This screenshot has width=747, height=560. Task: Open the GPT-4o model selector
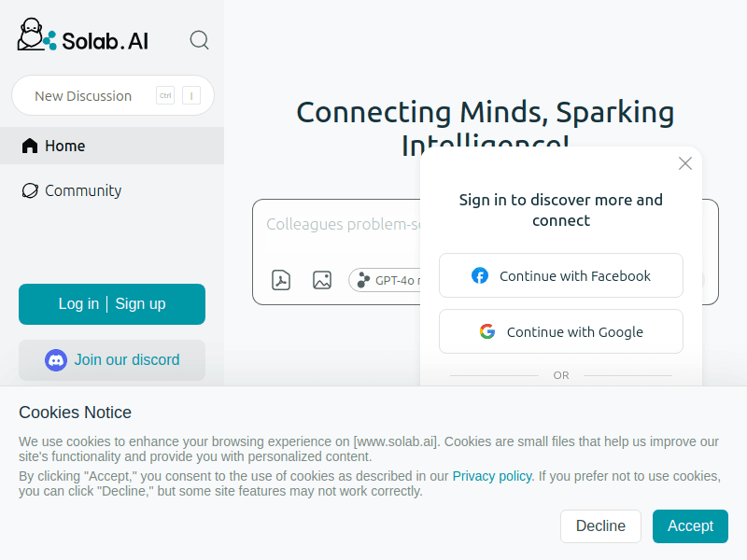tap(385, 280)
